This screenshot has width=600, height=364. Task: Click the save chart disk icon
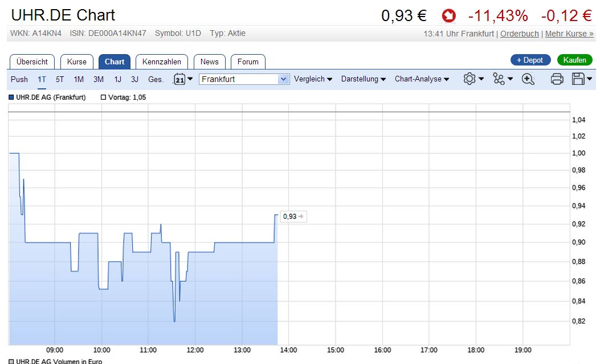point(578,79)
